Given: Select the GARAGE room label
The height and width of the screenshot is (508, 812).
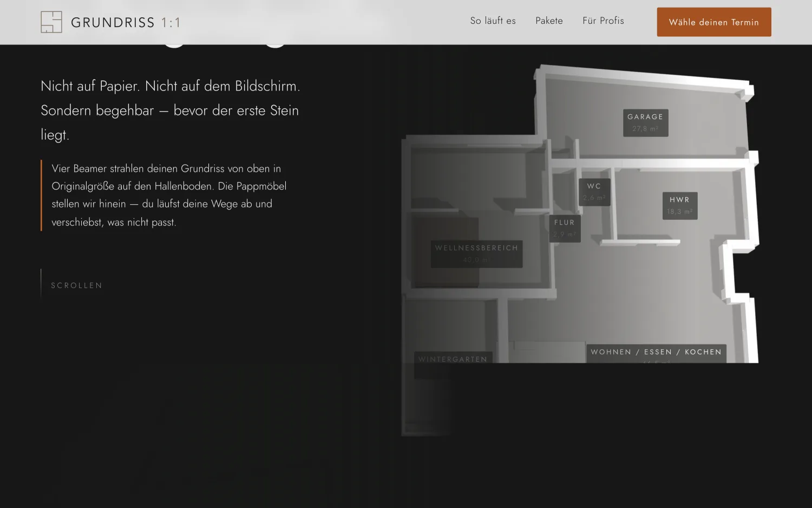Looking at the screenshot, I should [x=646, y=122].
